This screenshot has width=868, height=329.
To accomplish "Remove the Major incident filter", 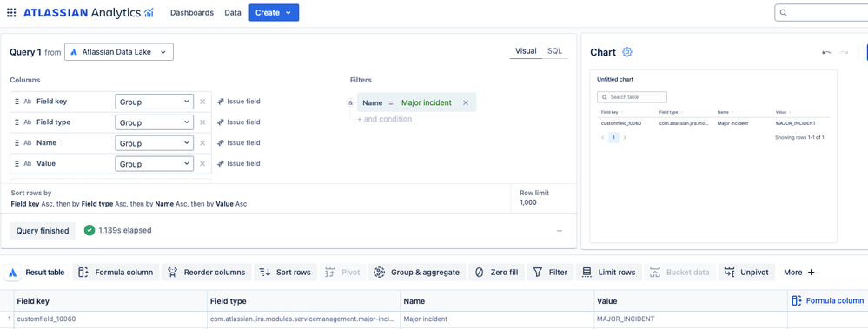I will (x=466, y=102).
